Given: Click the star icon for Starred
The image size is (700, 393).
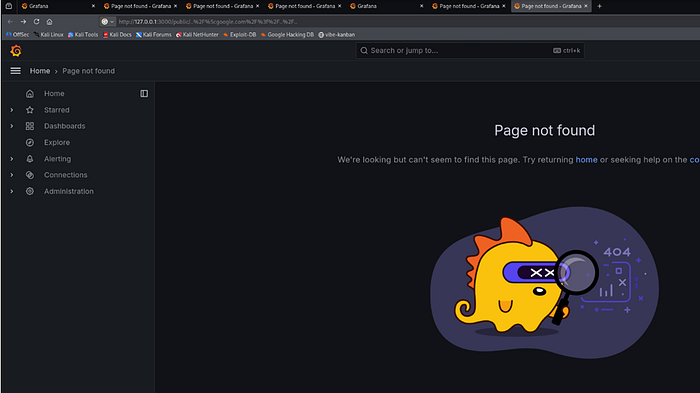Looking at the screenshot, I should point(29,110).
